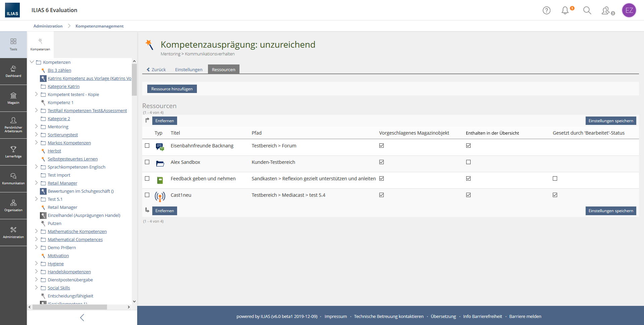Open Lernerfolge trophy icon

click(13, 152)
